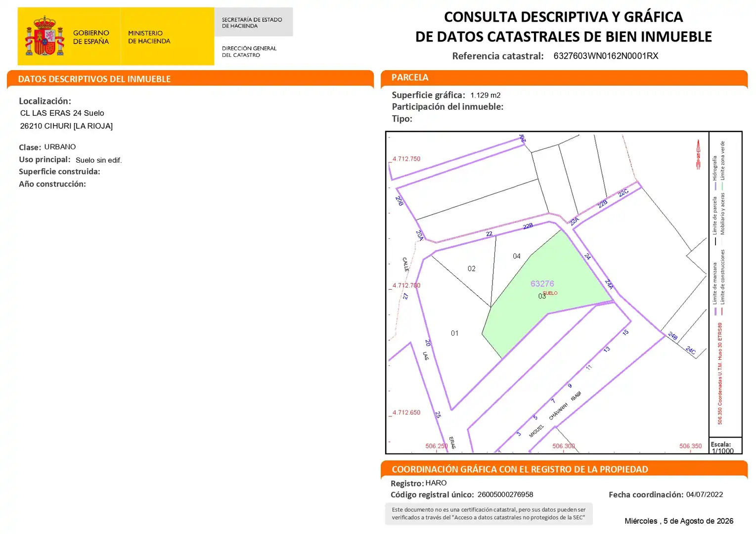Image resolution: width=756 pixels, height=534 pixels.
Task: Click the Referencia catastral label
Action: coord(498,56)
